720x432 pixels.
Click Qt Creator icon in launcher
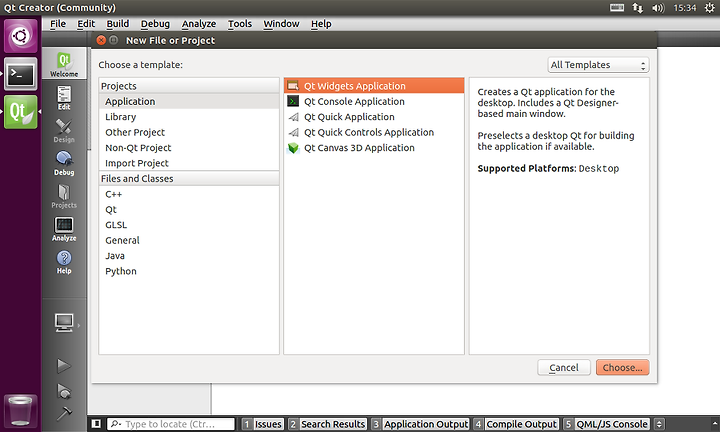21,112
